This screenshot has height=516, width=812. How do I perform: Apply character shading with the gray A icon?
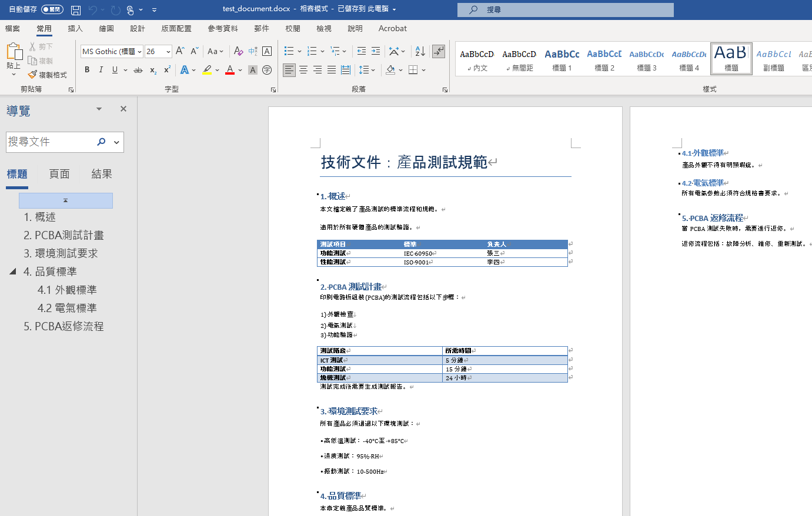253,70
